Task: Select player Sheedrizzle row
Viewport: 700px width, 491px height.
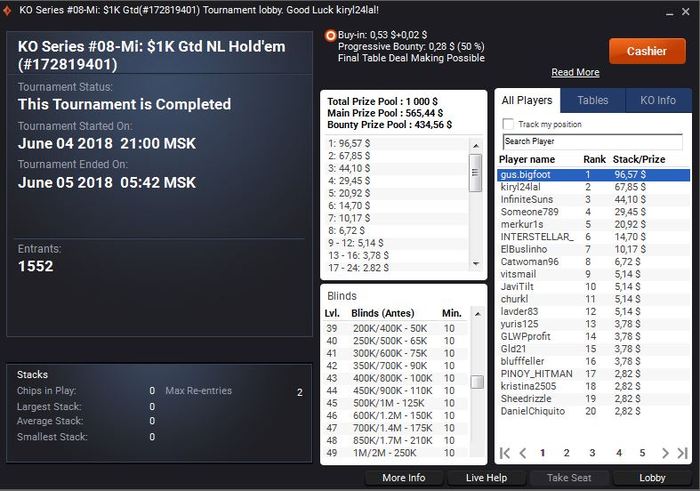Action: (x=593, y=399)
